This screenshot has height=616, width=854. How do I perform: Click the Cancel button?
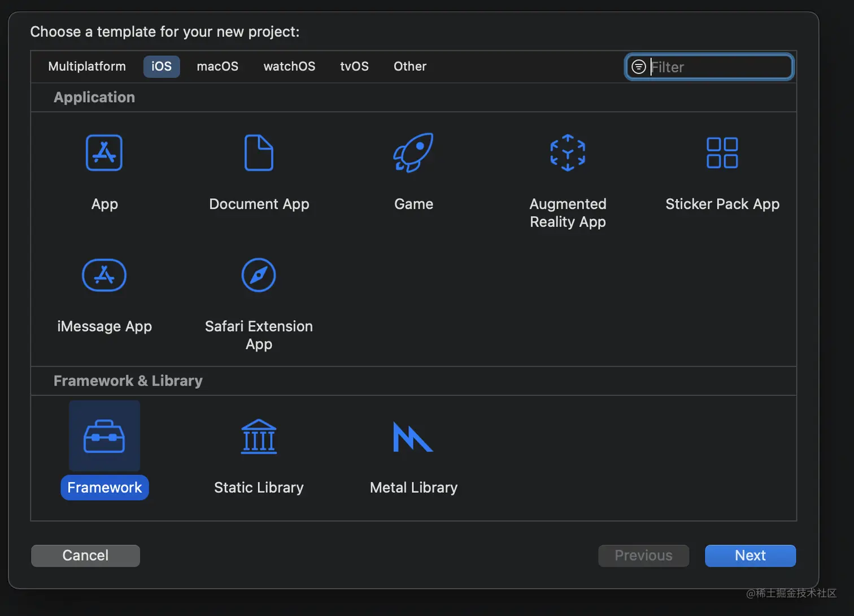(85, 556)
